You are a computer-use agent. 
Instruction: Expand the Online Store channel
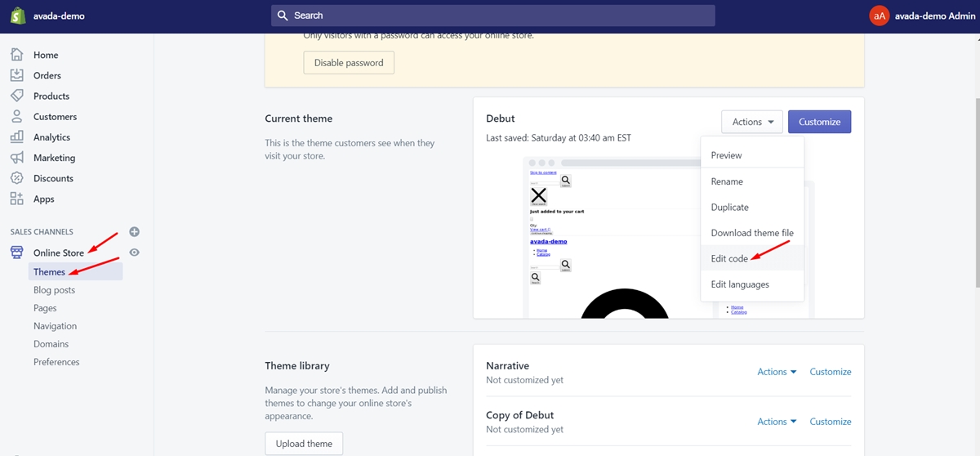click(x=59, y=253)
